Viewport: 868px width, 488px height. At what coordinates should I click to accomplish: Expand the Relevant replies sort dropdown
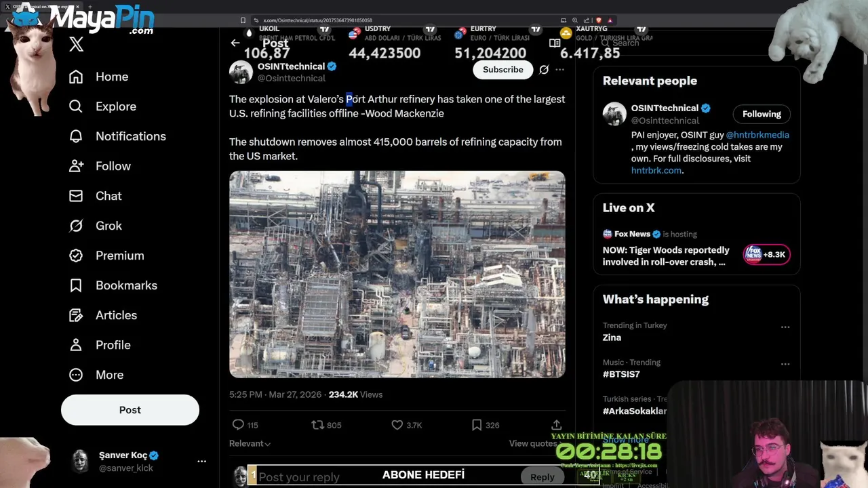[250, 443]
